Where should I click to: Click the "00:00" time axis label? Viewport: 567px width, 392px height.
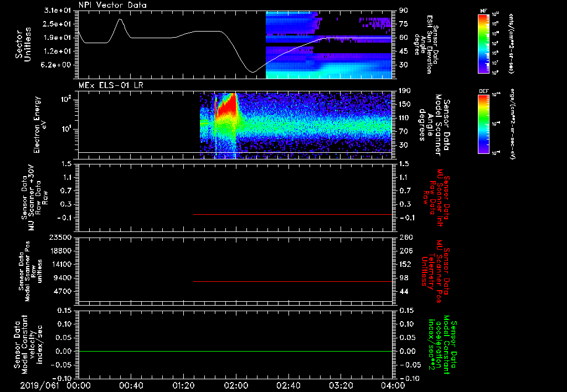(x=79, y=385)
